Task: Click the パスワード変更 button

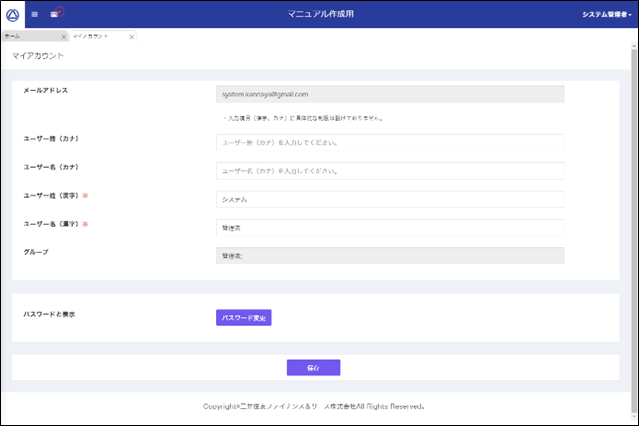Action: 244,318
